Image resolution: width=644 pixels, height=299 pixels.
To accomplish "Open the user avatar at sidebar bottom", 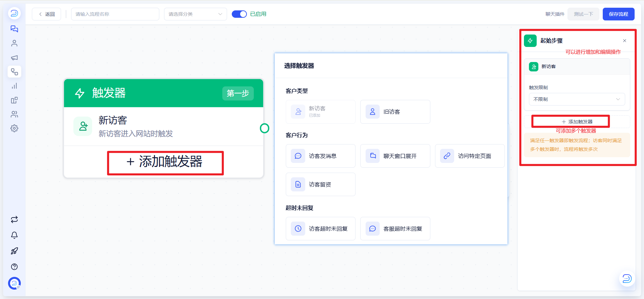I will click(x=14, y=283).
